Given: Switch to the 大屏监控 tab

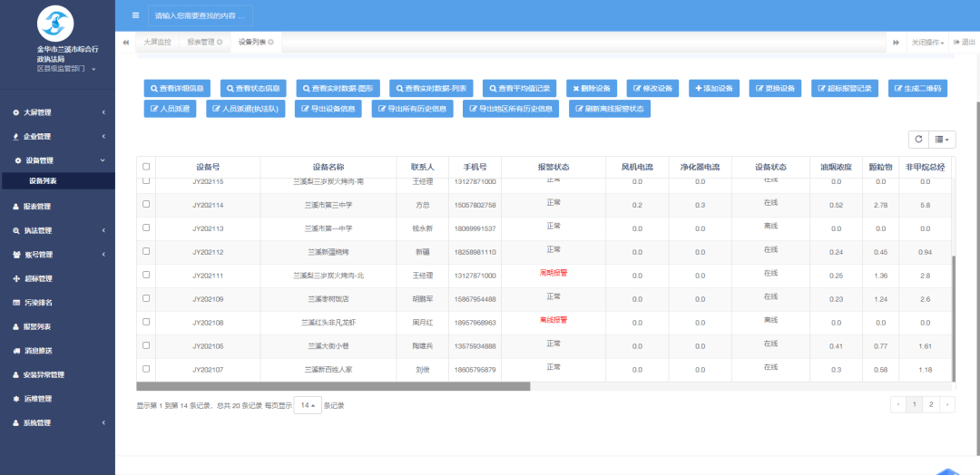Looking at the screenshot, I should [157, 43].
